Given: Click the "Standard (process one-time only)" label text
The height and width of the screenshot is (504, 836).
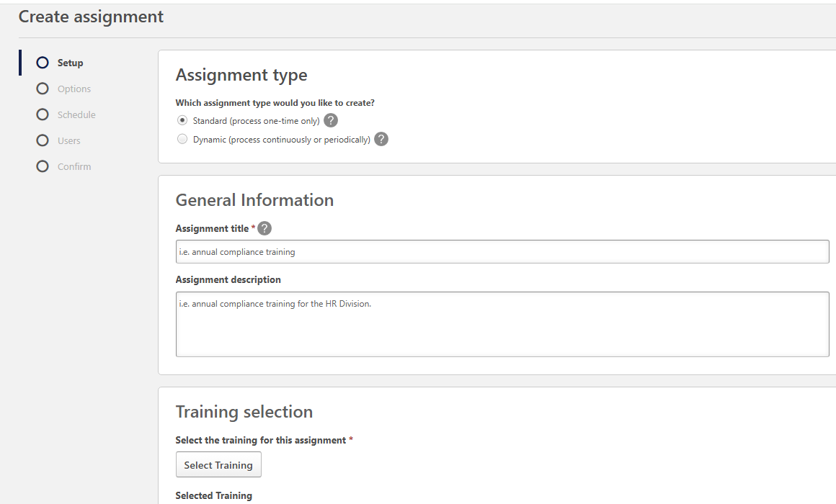Looking at the screenshot, I should tap(256, 121).
